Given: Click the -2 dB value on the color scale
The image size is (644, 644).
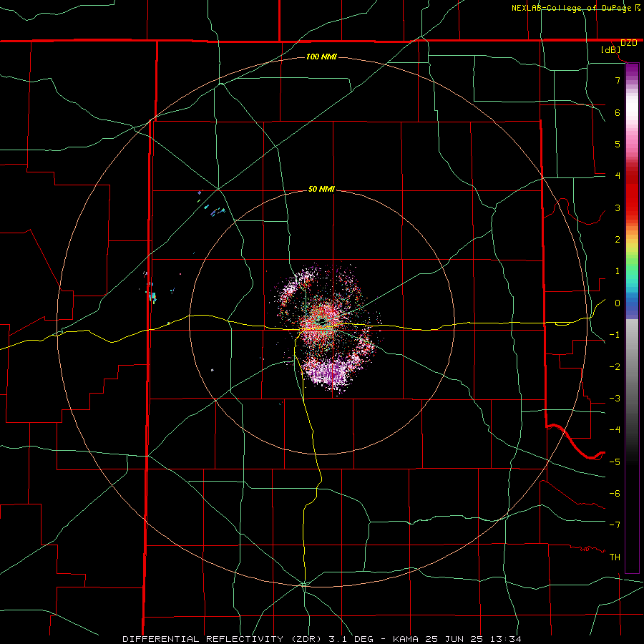Looking at the screenshot, I should point(615,367).
